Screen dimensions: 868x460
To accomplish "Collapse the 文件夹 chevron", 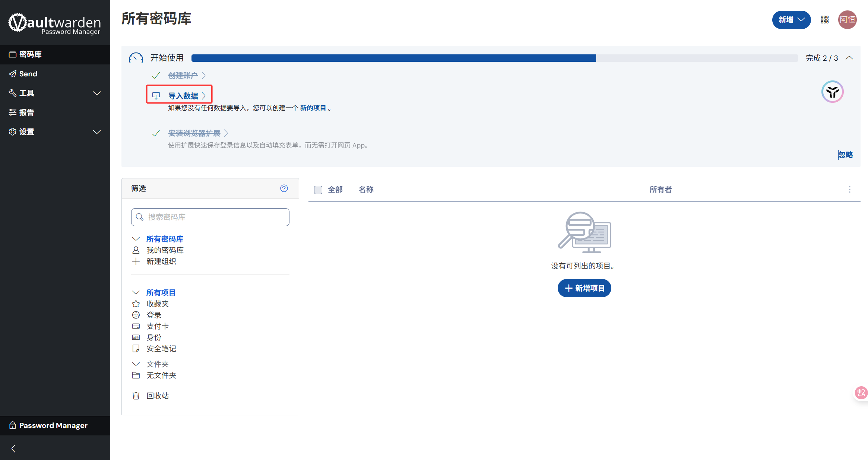I will click(136, 364).
